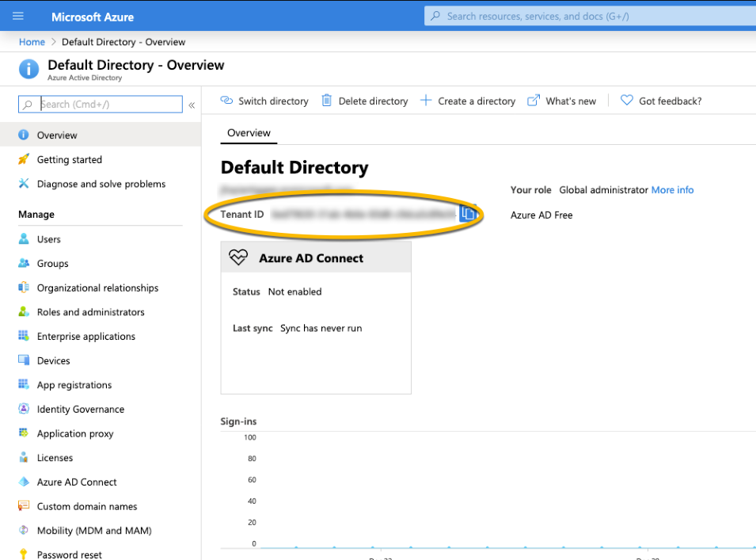This screenshot has width=756, height=560.
Task: Click the Azure AD Connect diamond icon in sidebar
Action: click(x=24, y=482)
